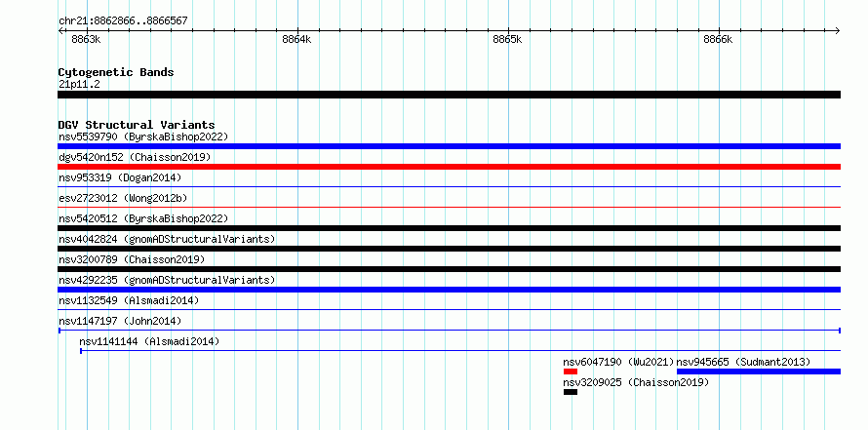Screen dimensions: 868x430
Task: Select the small red nsv6047190 bar
Action: click(571, 371)
